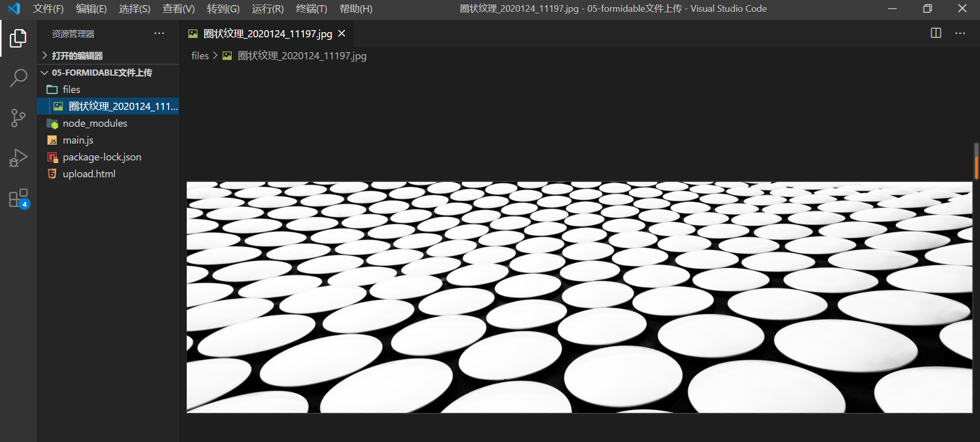The height and width of the screenshot is (442, 980).
Task: Open main.js from the explorer
Action: pos(108,140)
